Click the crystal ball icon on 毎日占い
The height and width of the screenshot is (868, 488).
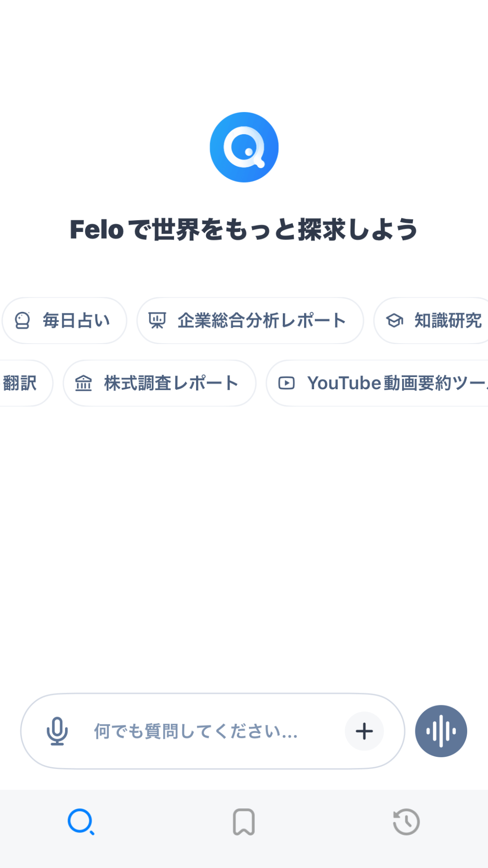pos(22,321)
